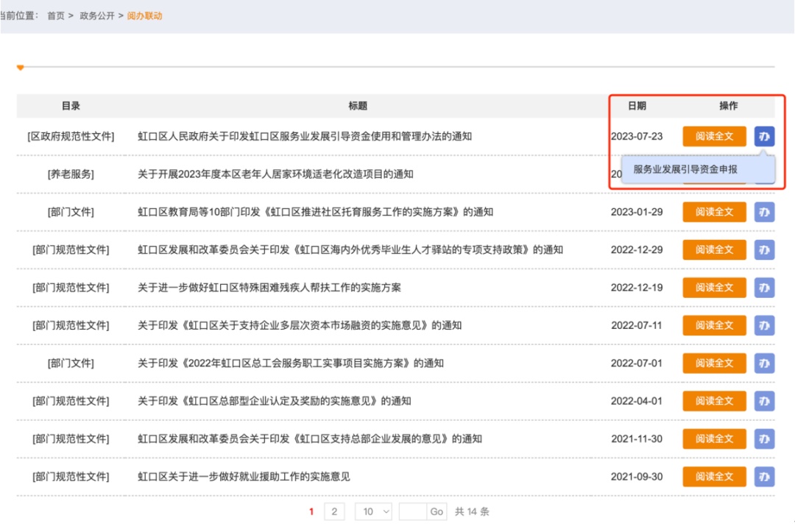
Task: Click the service icon in 2022-12-19 row
Action: point(764,288)
